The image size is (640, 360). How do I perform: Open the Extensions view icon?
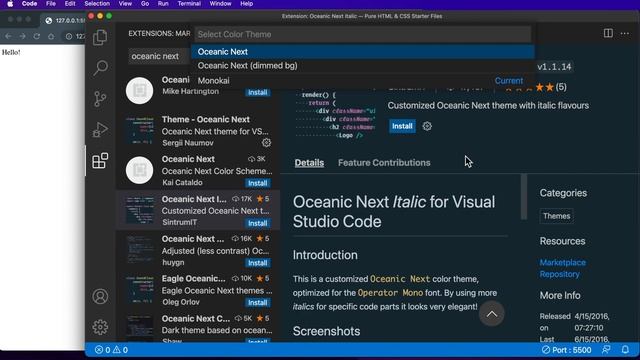coord(100,161)
